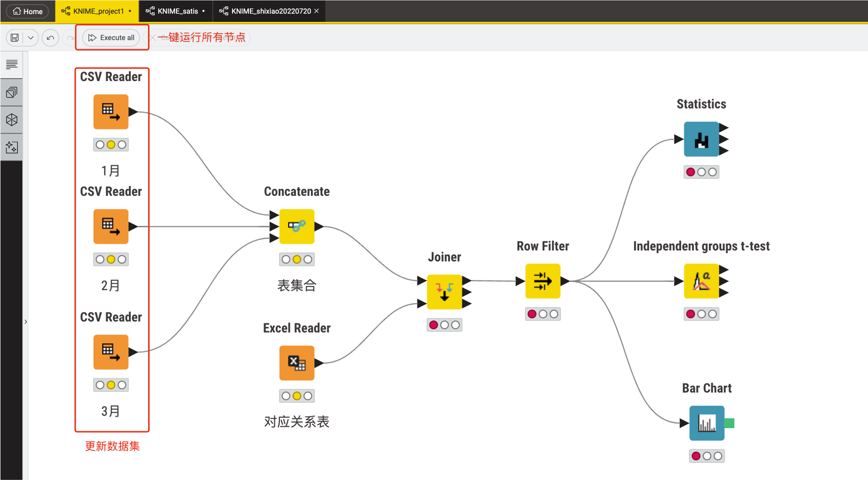The image size is (868, 480).
Task: Click the Row Filter status indicator
Action: tap(543, 314)
